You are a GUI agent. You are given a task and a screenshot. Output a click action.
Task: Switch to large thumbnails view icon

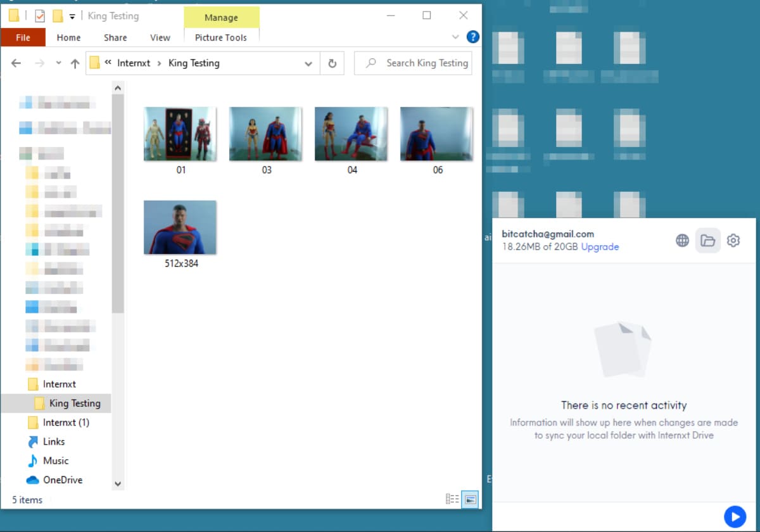[470, 500]
